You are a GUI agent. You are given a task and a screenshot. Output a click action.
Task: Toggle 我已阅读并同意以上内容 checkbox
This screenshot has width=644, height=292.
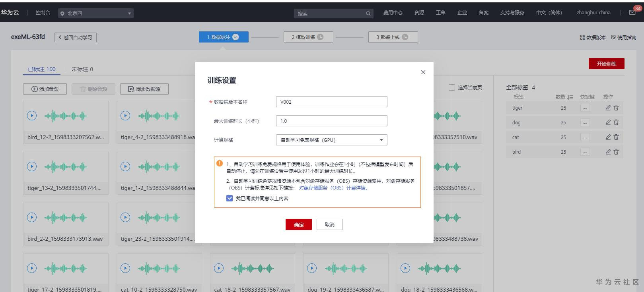pyautogui.click(x=230, y=198)
